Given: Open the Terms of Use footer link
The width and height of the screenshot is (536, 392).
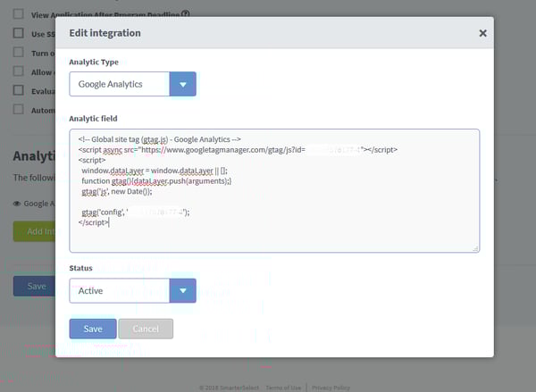Looking at the screenshot, I should (283, 388).
